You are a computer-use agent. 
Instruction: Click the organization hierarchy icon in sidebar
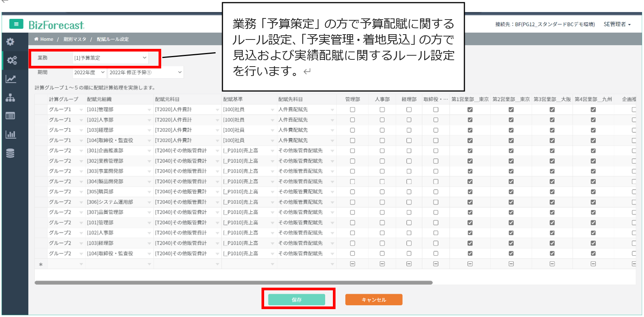[11, 98]
